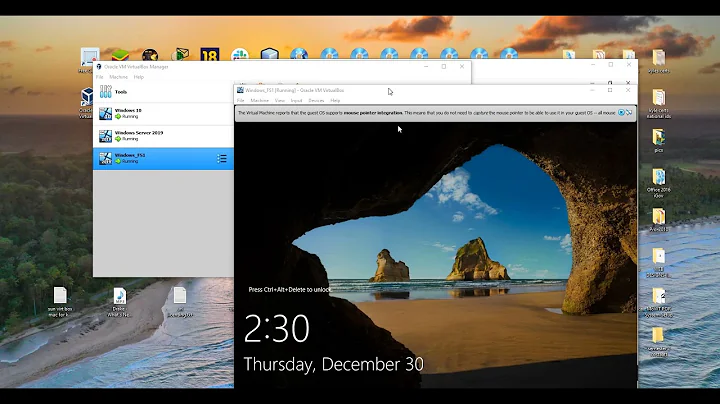The height and width of the screenshot is (404, 720).
Task: Open Help menu in VirtualBox Manager
Action: click(139, 77)
